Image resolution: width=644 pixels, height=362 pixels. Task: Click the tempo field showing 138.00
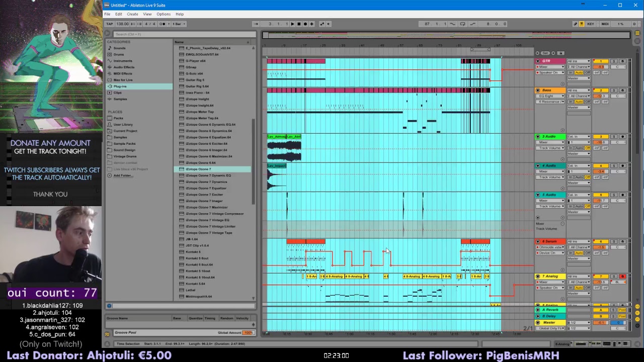click(122, 24)
